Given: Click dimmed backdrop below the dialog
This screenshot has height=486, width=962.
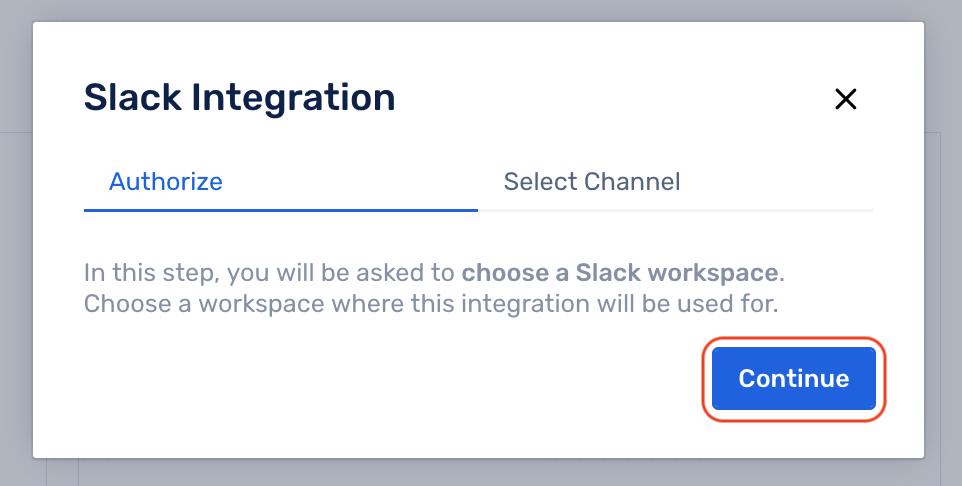Looking at the screenshot, I should [x=479, y=472].
